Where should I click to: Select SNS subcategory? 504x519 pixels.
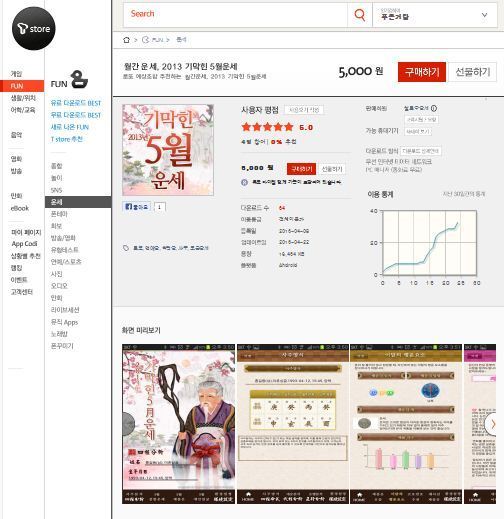tap(56, 190)
